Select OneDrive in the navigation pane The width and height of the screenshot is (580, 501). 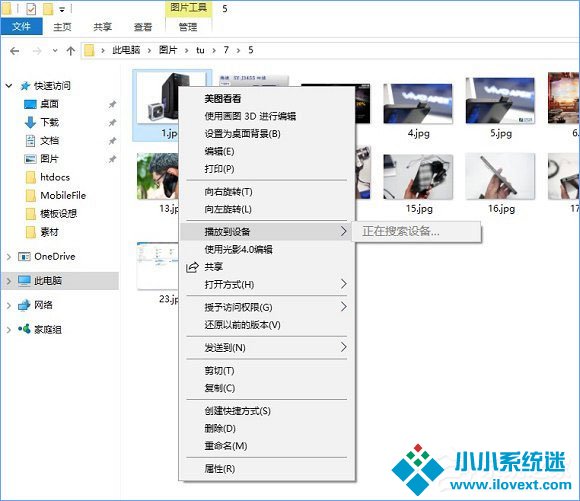pyautogui.click(x=54, y=256)
